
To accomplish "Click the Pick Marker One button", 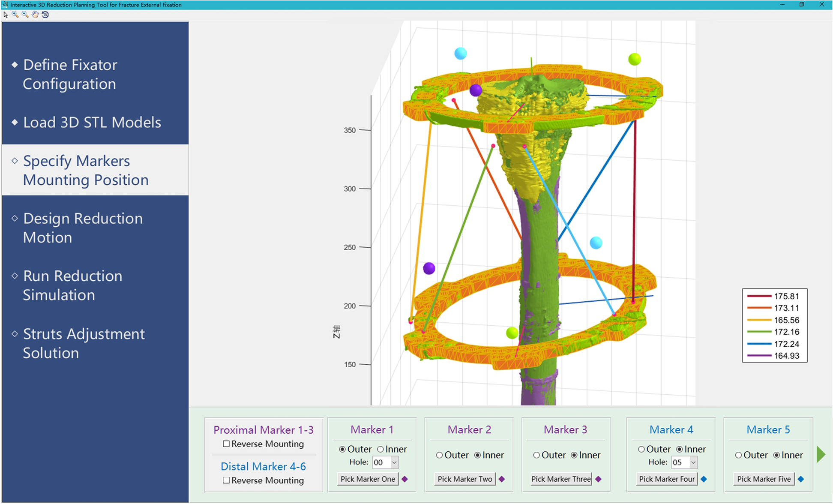I will coord(368,479).
